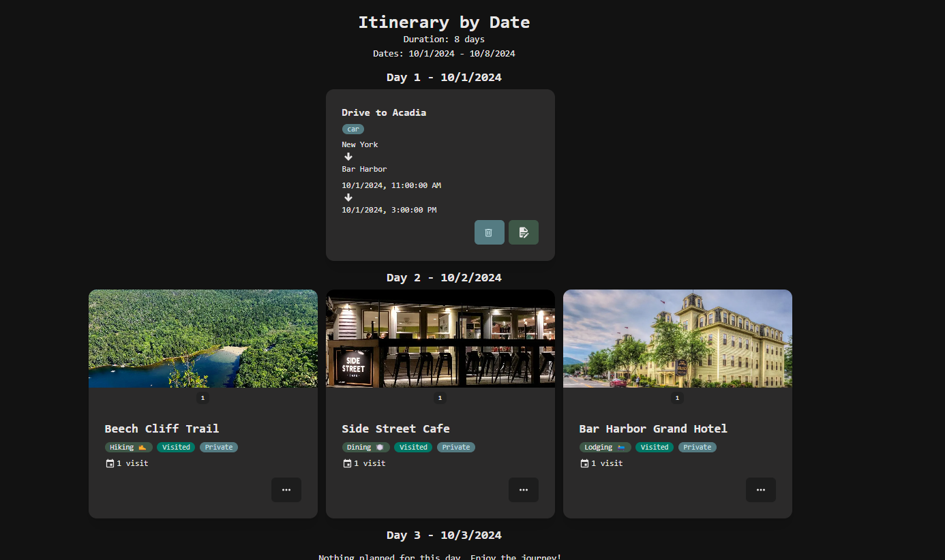The height and width of the screenshot is (560, 945).
Task: Toggle the Visited tag on Beech Cliff Trail
Action: tap(176, 447)
